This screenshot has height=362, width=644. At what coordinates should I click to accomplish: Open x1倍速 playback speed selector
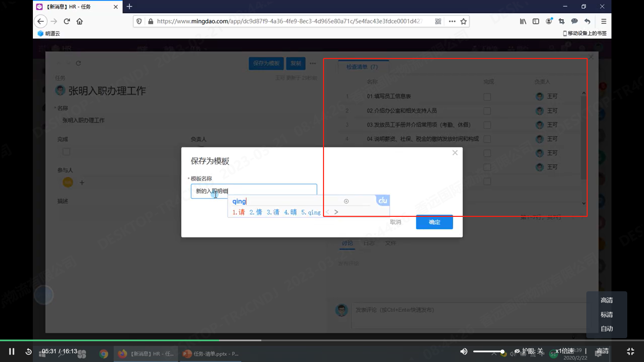pos(565,351)
